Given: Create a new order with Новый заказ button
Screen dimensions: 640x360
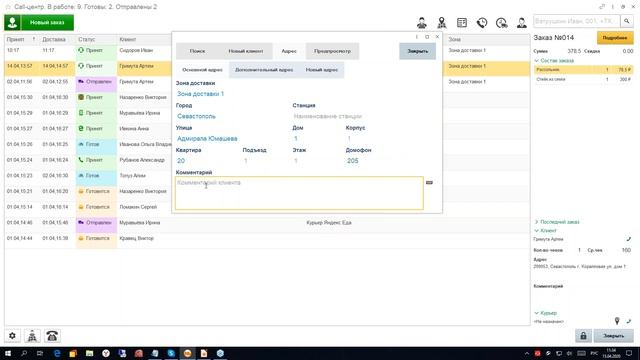Looking at the screenshot, I should pyautogui.click(x=47, y=22).
